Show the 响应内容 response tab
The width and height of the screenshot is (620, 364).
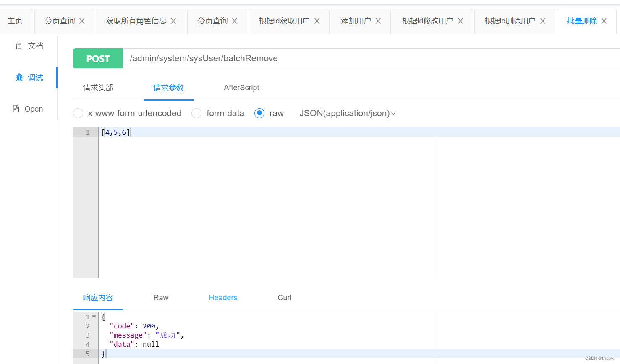point(98,298)
